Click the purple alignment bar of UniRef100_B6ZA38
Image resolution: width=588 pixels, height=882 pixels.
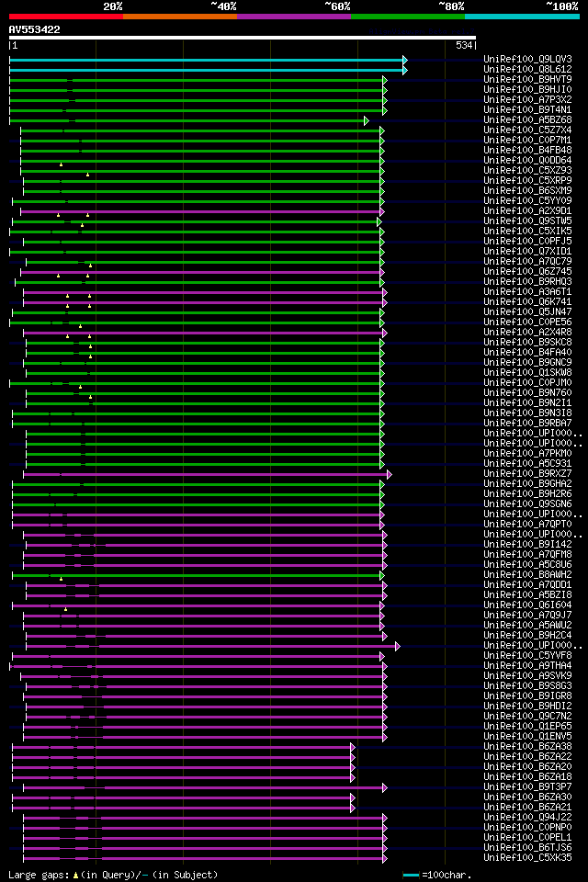pyautogui.click(x=182, y=748)
